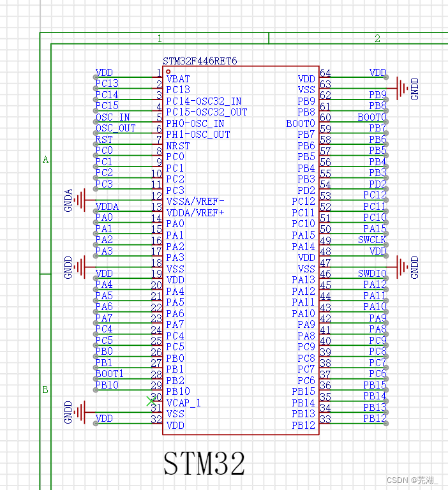448x490 pixels.
Task: Click the wire between pin 63 and GNDD
Action: tap(358, 89)
